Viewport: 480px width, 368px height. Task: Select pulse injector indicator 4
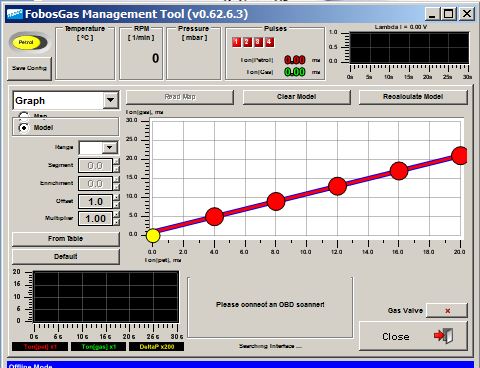(269, 42)
